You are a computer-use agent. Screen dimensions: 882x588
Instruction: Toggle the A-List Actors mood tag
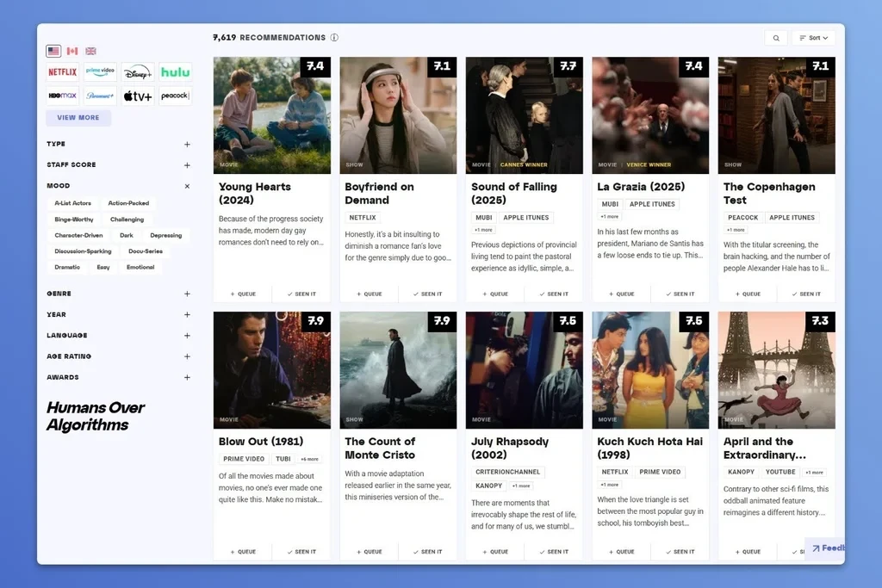72,203
